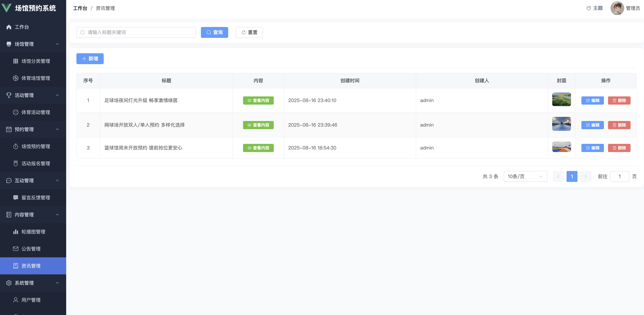Open 体育场馆管理 with ball icon

[x=35, y=78]
